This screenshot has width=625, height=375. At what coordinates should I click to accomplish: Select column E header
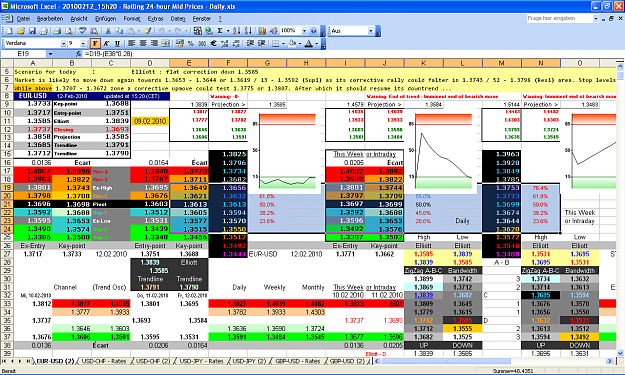click(x=189, y=63)
